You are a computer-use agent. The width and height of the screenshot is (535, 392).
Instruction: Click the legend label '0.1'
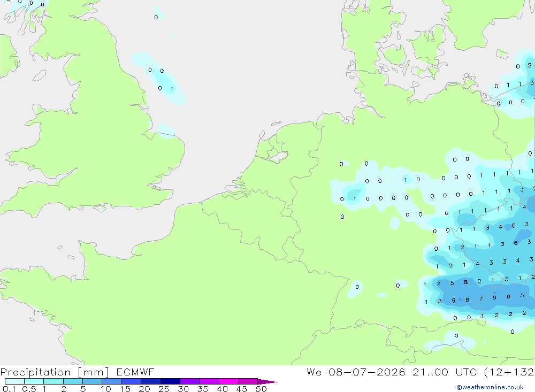tap(9, 389)
